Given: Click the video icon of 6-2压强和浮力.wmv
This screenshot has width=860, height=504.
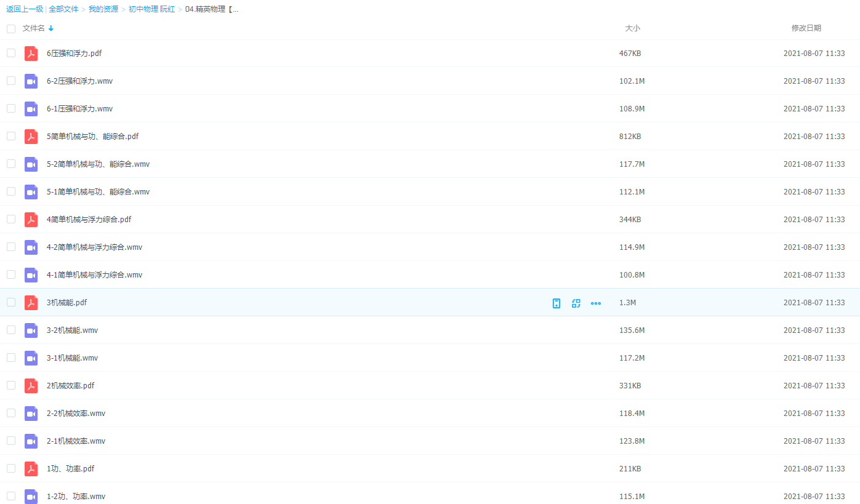Looking at the screenshot, I should pos(31,81).
